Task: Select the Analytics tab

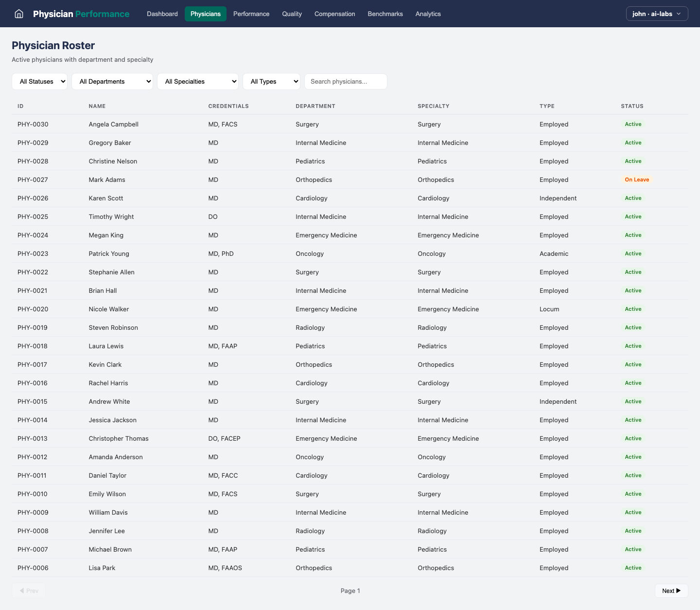Action: tap(428, 14)
